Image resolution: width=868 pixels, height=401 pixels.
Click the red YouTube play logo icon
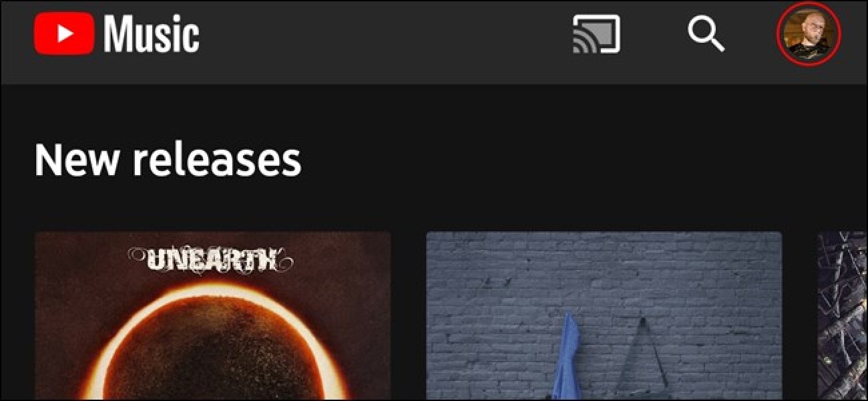click(x=65, y=35)
